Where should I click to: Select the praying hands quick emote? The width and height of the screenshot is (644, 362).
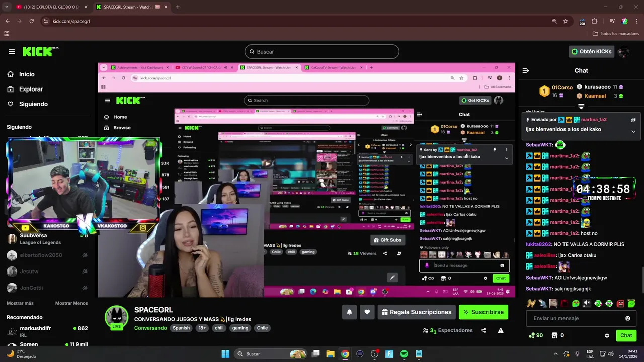[x=531, y=303]
